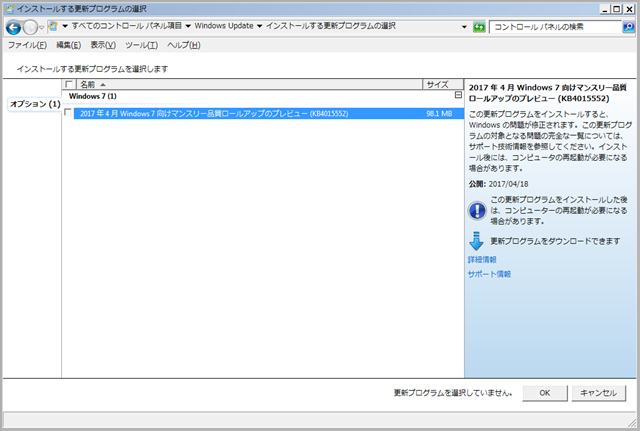640x431 pixels.
Task: Expand dropdown arrow before Windows Update breadcrumb
Action: pos(188,27)
